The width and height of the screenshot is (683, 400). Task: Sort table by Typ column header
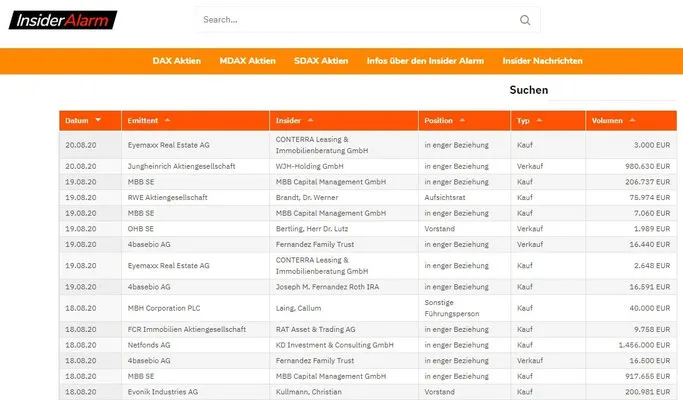[x=548, y=121]
